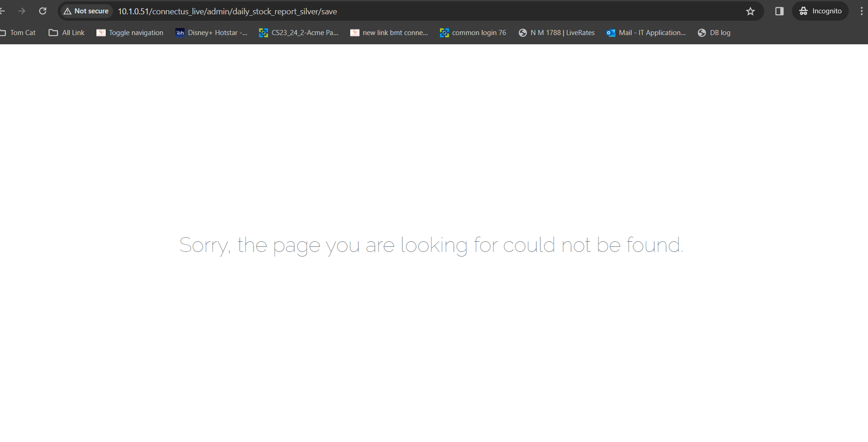Reload the page with the refresh icon

coord(42,11)
